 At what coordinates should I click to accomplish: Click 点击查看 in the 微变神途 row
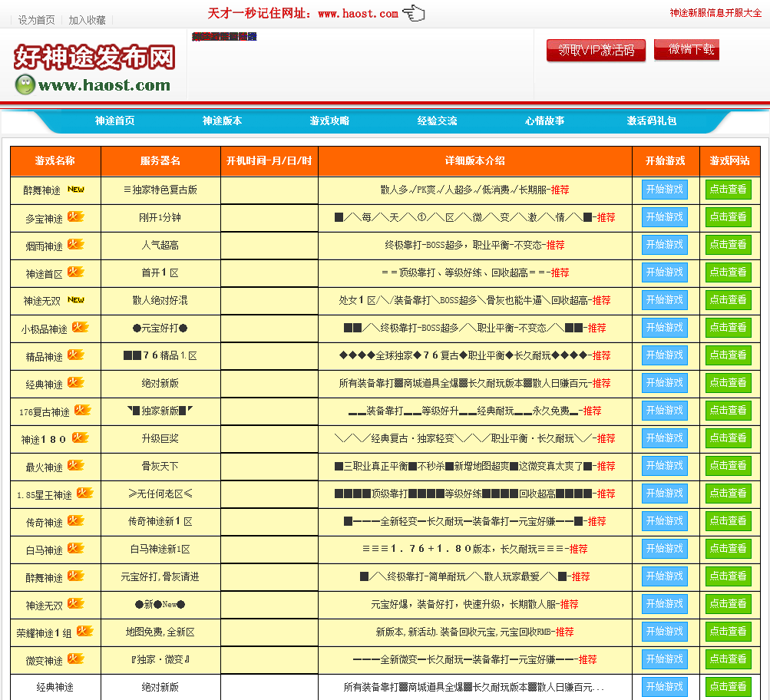click(729, 659)
